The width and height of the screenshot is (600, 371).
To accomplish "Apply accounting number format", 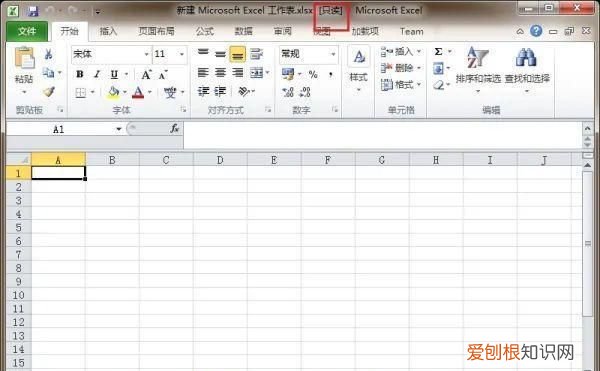I will (x=288, y=73).
